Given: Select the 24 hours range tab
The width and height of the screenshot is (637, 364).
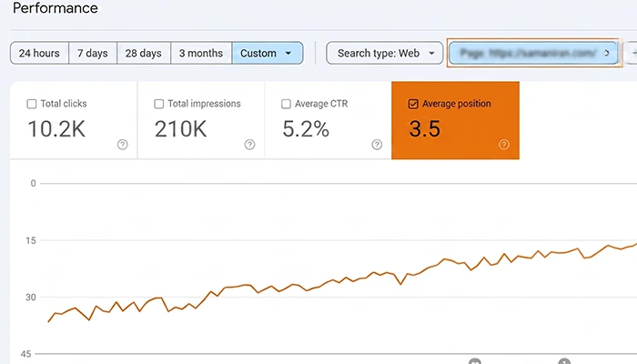Looking at the screenshot, I should [39, 53].
